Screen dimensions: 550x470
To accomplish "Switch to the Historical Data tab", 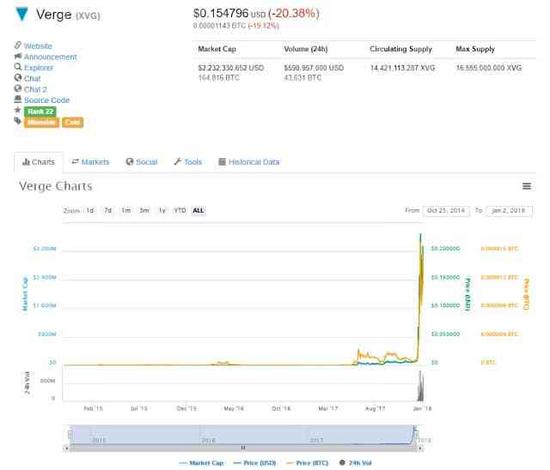I will (x=249, y=162).
